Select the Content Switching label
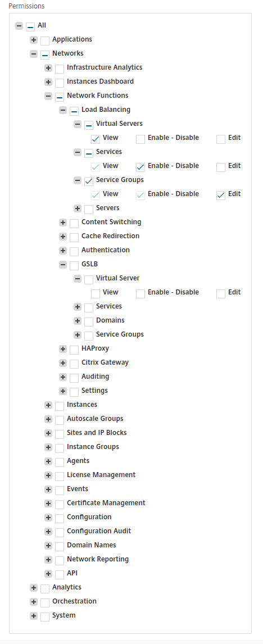 [x=111, y=222]
